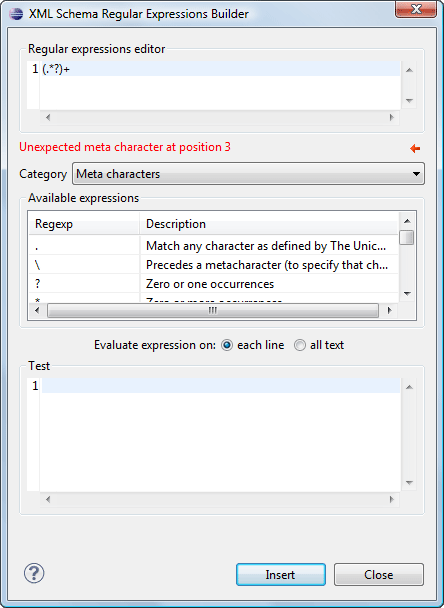
Task: Open the Category dropdown arrow
Action: point(416,174)
